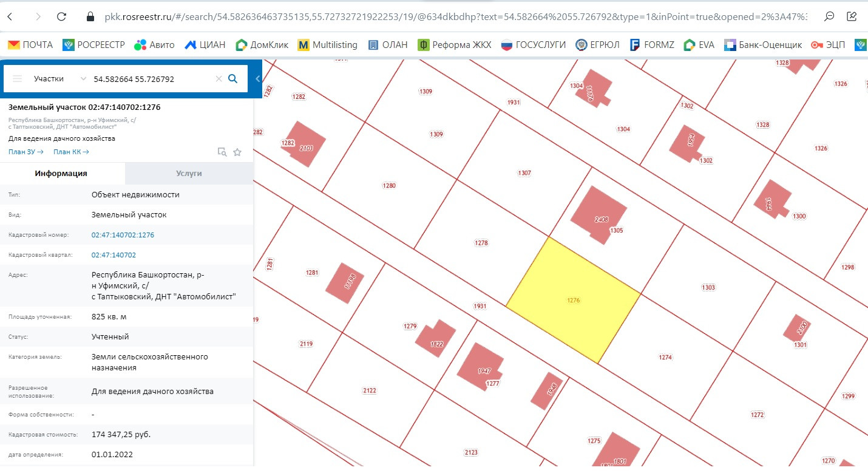Screen dimensions: 868x476
Task: Open the Участки search type dropdown
Action: (x=60, y=79)
